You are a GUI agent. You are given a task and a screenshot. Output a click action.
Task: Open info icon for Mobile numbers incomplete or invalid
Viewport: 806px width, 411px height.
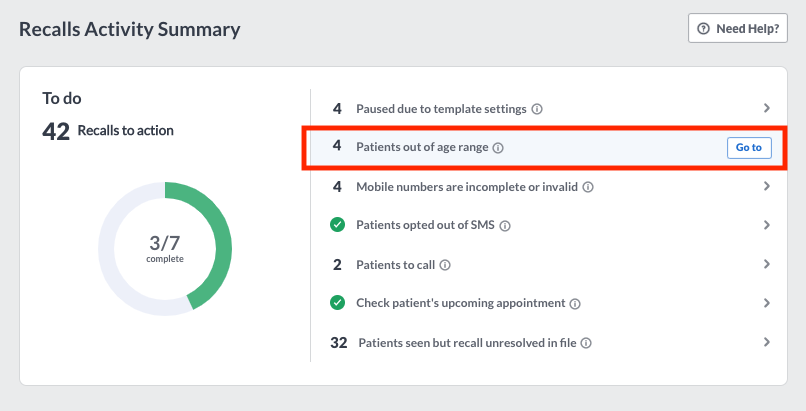point(588,187)
